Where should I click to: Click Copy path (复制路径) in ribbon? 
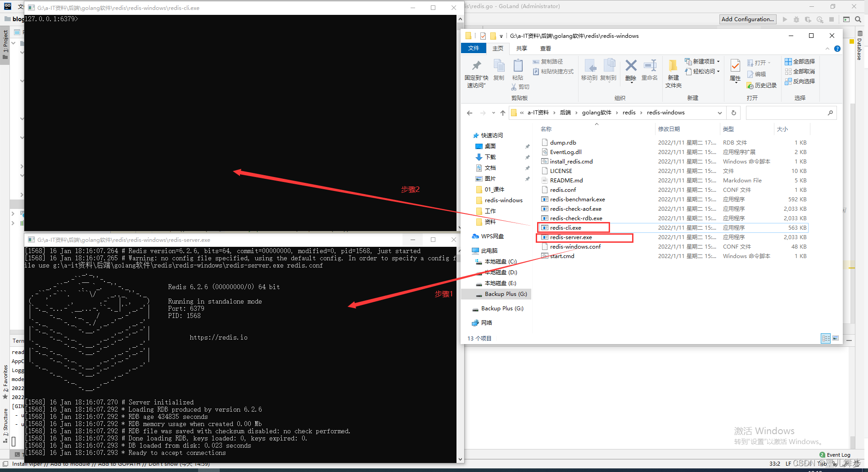(547, 62)
